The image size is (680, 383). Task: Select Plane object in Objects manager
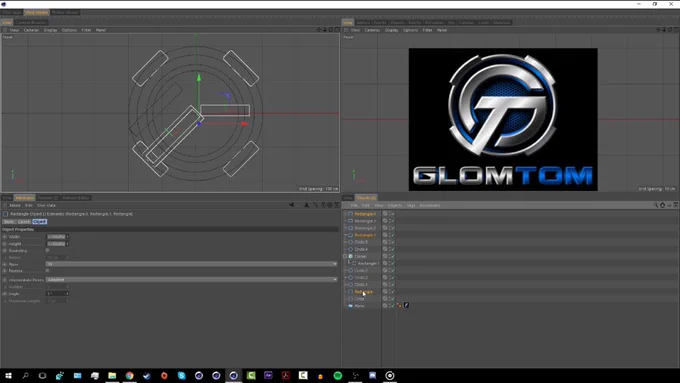tap(360, 306)
